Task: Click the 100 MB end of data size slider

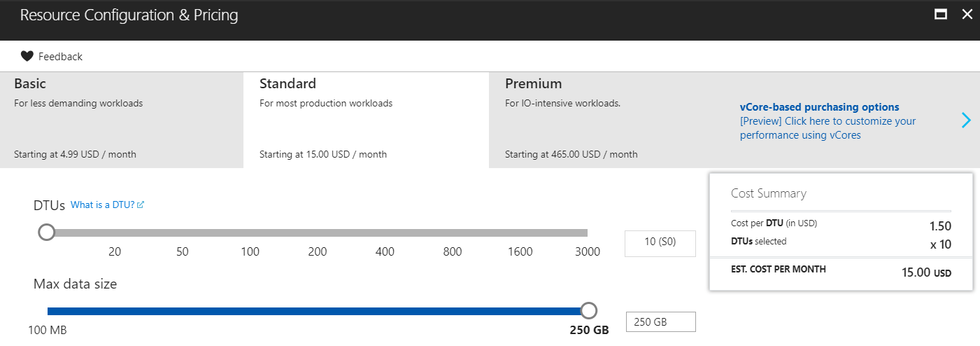Action: click(x=49, y=311)
